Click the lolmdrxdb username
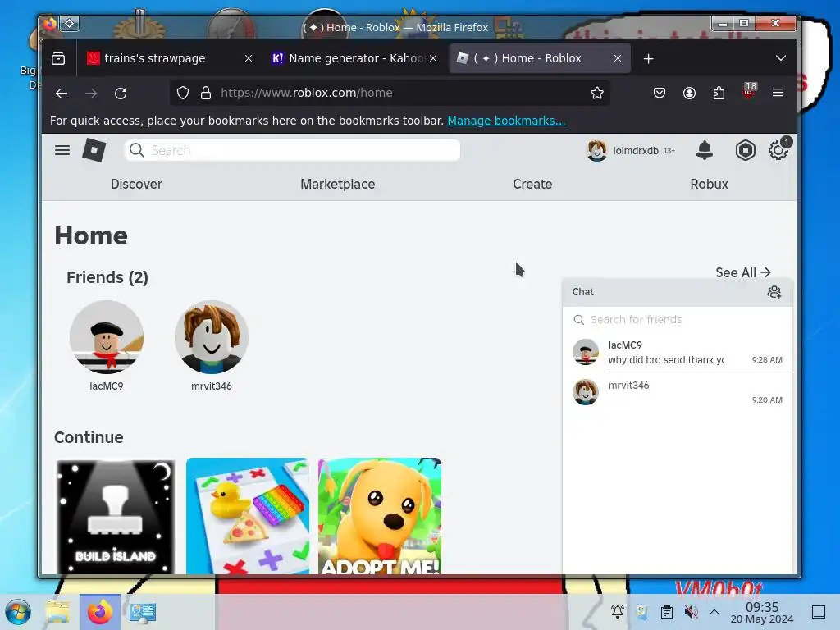840x630 pixels. (x=636, y=151)
